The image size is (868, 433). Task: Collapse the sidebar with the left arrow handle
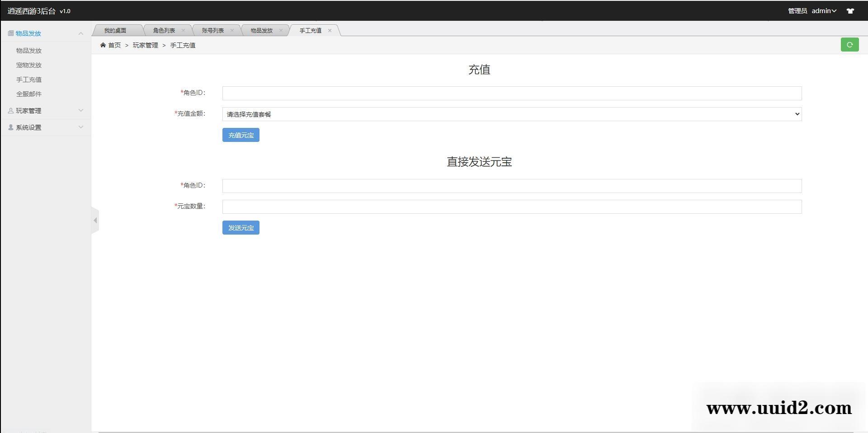pos(95,220)
